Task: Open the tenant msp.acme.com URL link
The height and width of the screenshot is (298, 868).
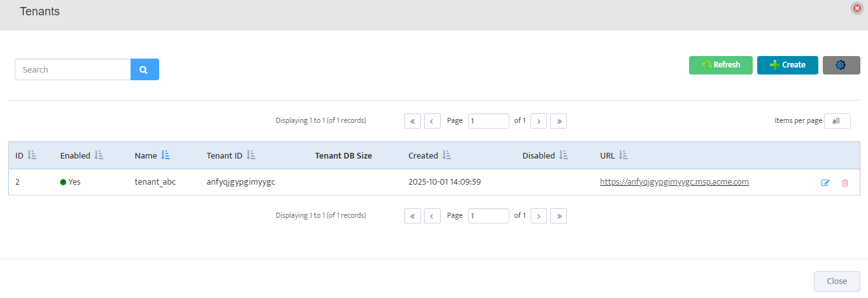Action: 674,182
